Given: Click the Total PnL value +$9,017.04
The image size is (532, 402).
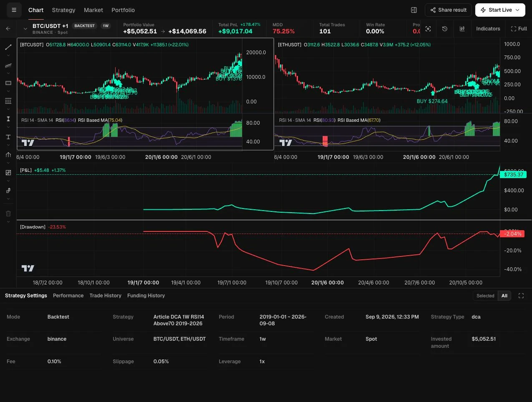Looking at the screenshot, I should 235,31.
